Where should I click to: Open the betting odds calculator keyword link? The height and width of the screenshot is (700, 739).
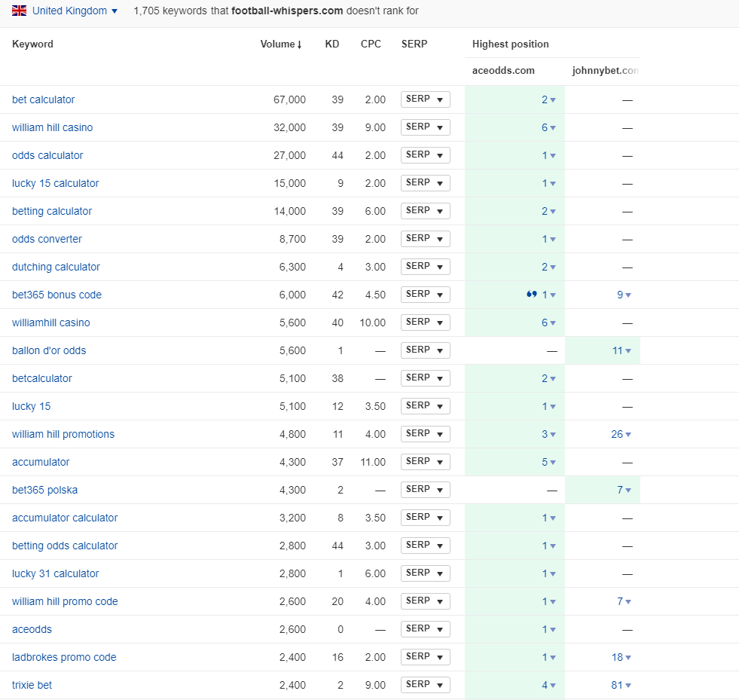point(65,546)
